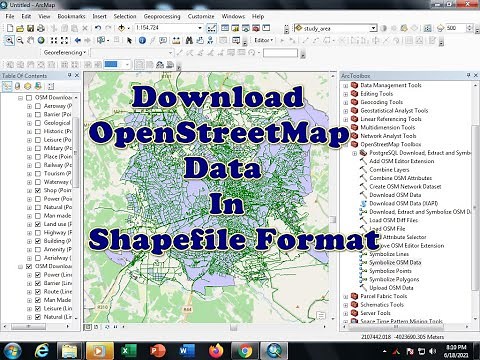Select the Symbolize OSM Data tool

coord(395,263)
